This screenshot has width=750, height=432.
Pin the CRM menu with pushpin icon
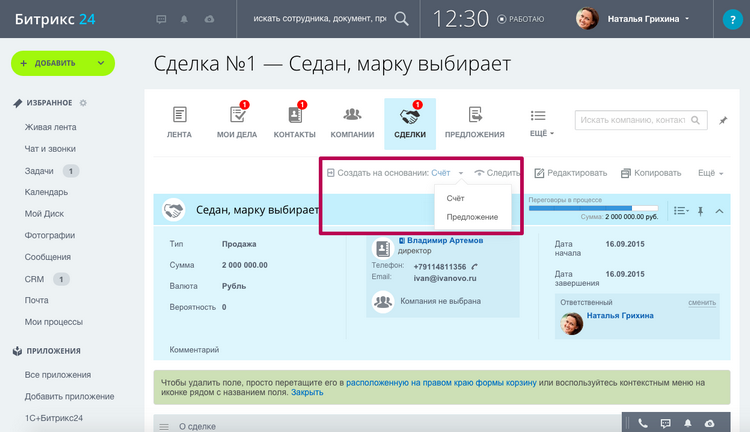(723, 120)
